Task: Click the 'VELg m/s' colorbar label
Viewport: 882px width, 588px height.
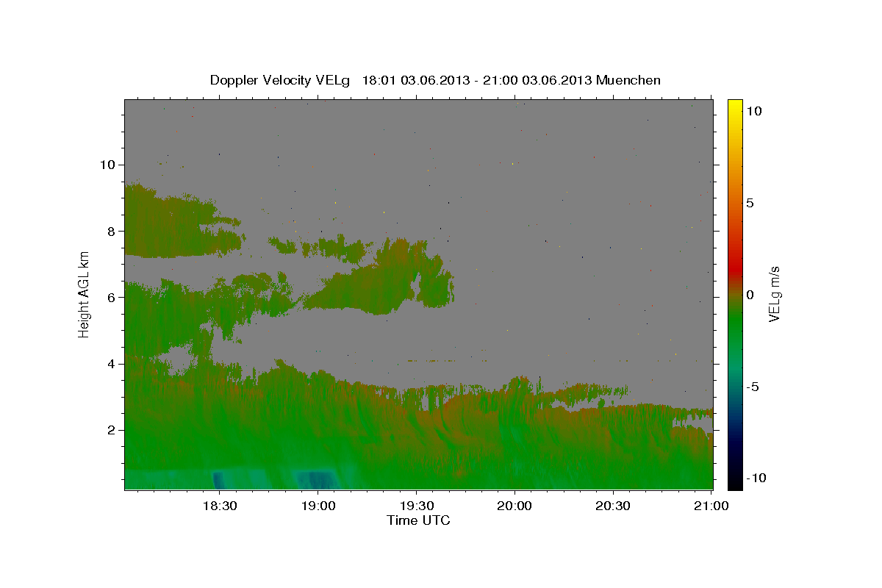Action: 774,293
